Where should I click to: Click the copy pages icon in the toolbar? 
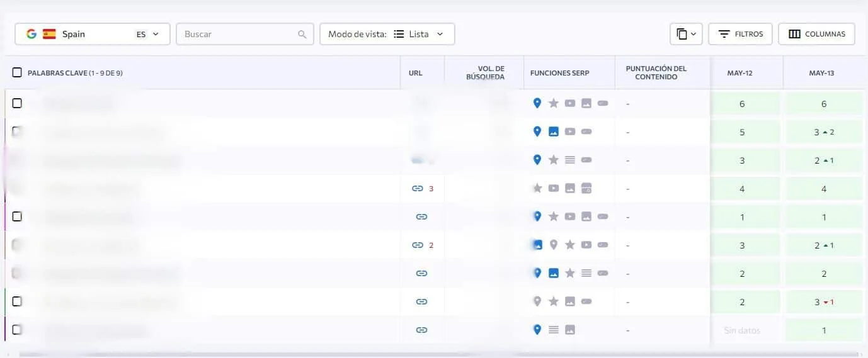click(x=682, y=34)
